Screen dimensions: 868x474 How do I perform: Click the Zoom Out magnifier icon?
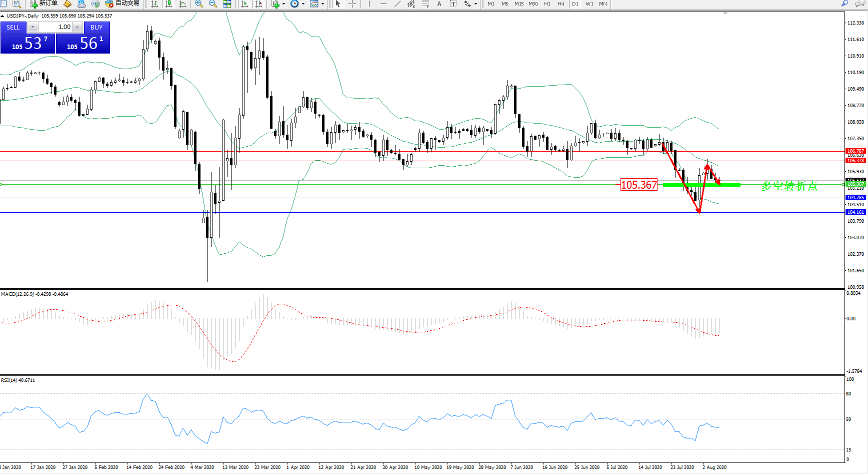point(213,4)
